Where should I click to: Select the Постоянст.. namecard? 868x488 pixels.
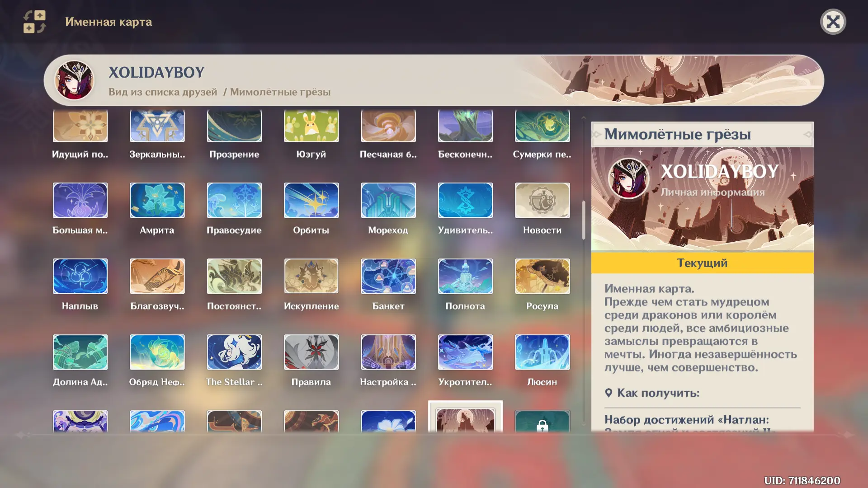click(234, 276)
